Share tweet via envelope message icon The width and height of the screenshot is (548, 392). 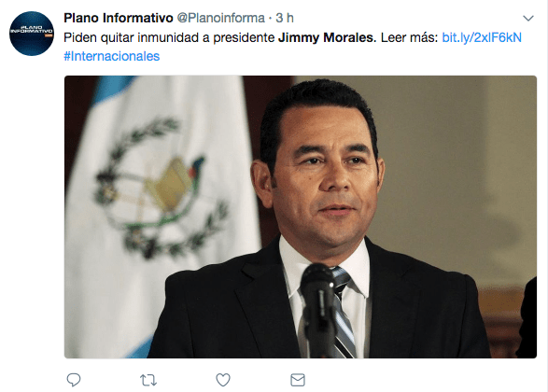click(x=298, y=380)
